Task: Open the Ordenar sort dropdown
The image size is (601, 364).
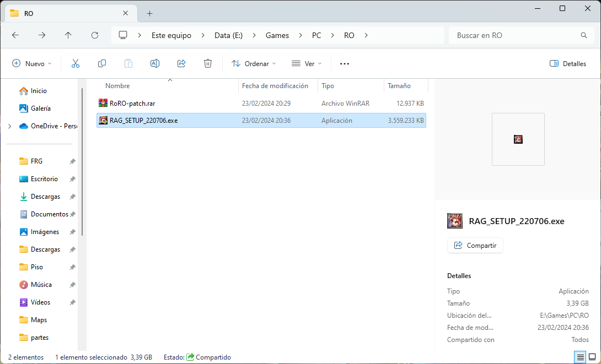Action: click(254, 63)
